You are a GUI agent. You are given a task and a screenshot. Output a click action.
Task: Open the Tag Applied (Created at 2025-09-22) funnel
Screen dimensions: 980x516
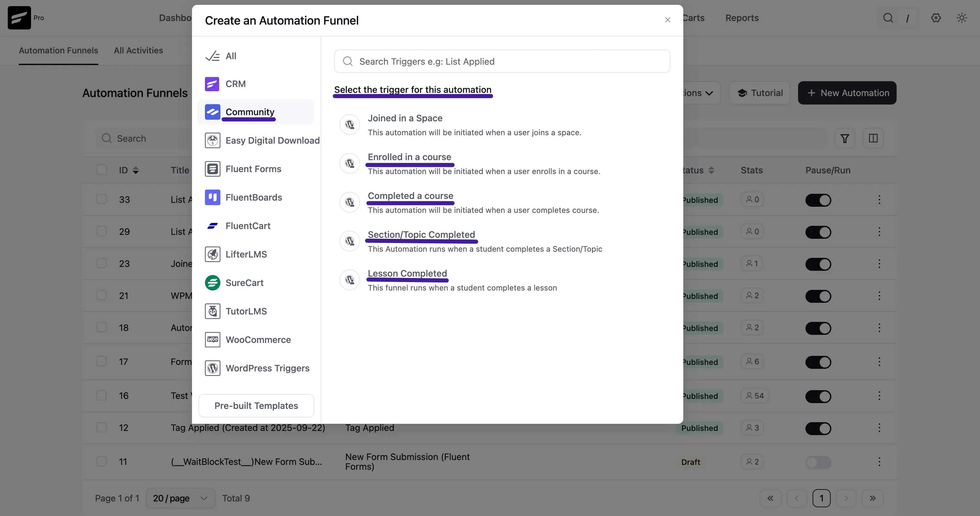click(248, 428)
